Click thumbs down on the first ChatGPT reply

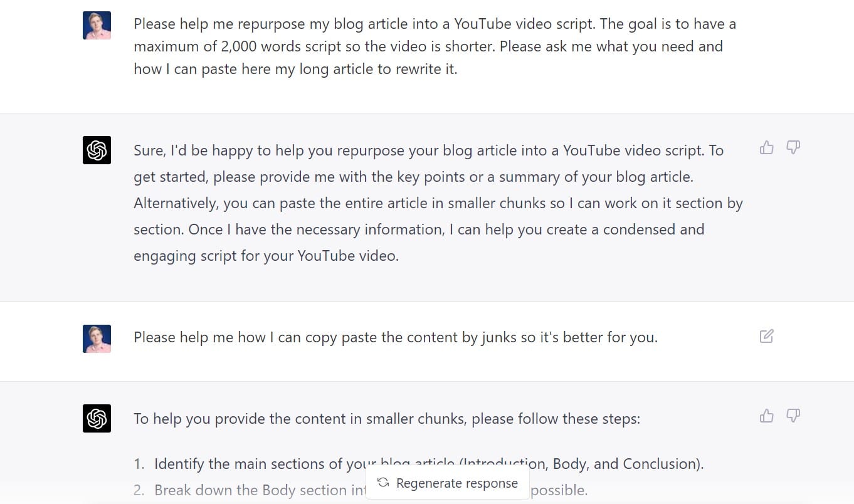[x=793, y=148]
